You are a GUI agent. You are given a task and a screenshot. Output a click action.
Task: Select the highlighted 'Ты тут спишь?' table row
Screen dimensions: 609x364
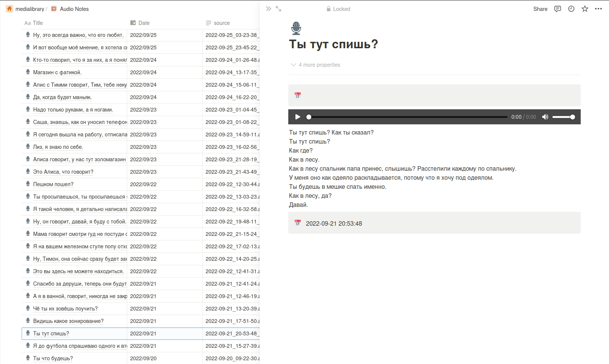click(140, 333)
